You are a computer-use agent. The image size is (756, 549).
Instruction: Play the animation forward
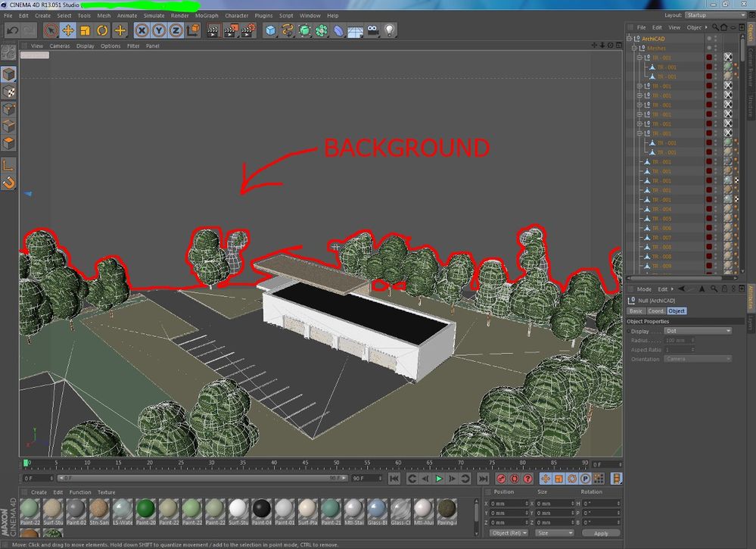tap(439, 479)
